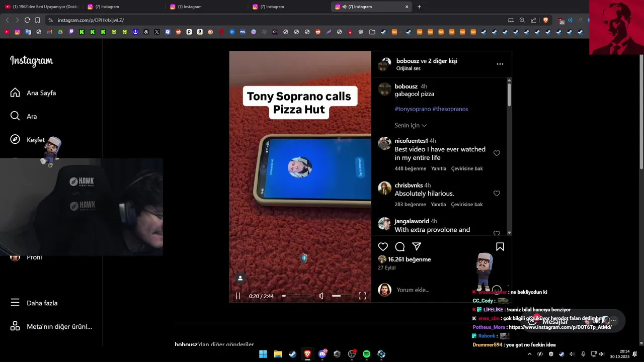
Task: Open nicofuentes1 profile avatar
Action: click(x=385, y=143)
